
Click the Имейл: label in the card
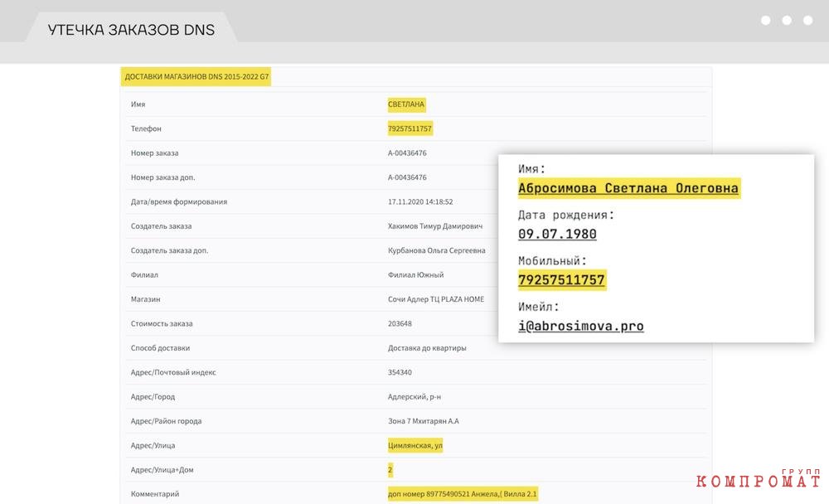[x=538, y=307]
